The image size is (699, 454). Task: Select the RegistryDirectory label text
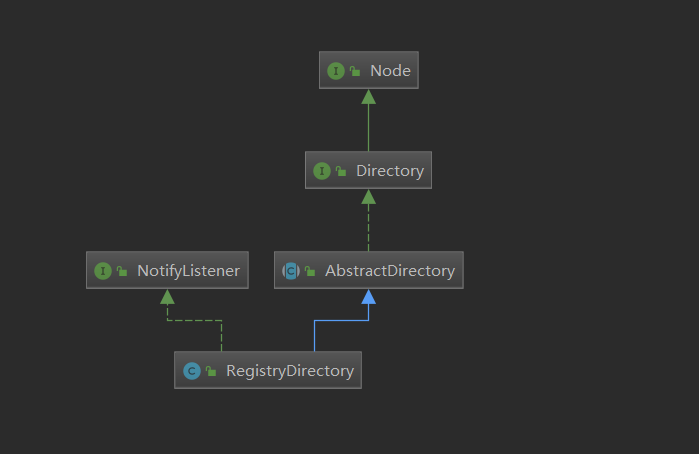point(290,371)
